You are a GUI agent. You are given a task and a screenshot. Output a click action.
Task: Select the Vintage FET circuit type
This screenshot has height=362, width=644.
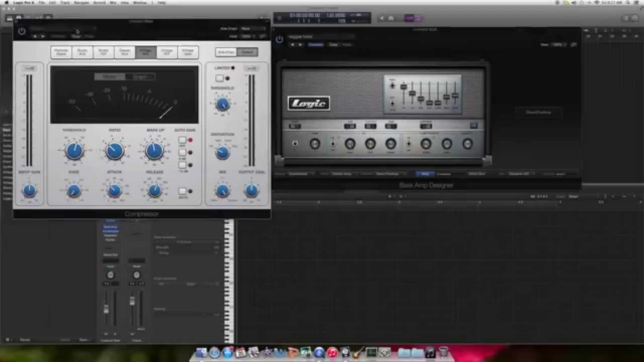(x=167, y=52)
